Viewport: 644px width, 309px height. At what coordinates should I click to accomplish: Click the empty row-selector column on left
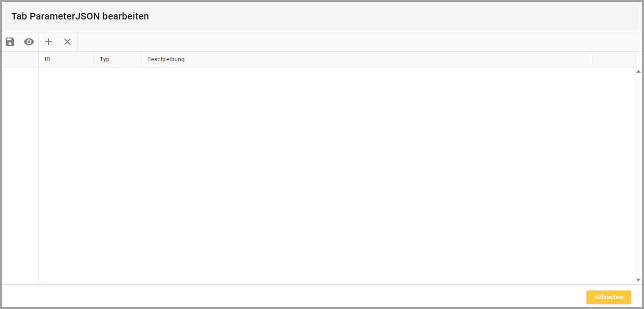coord(20,176)
